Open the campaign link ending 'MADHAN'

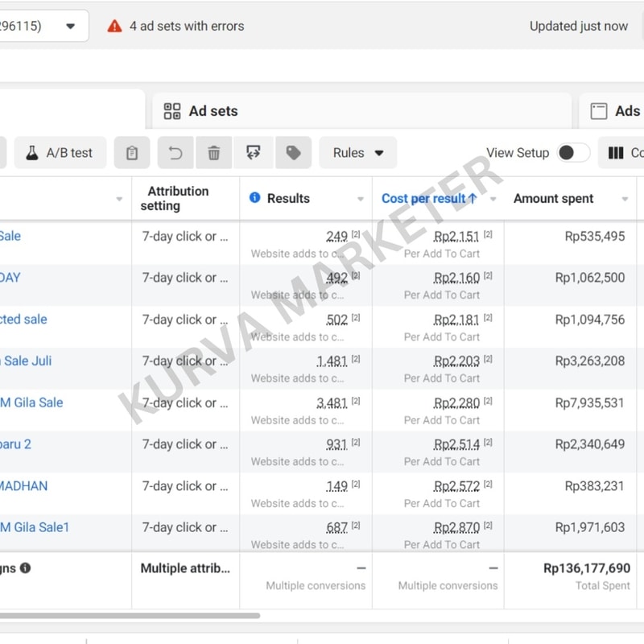24,486
